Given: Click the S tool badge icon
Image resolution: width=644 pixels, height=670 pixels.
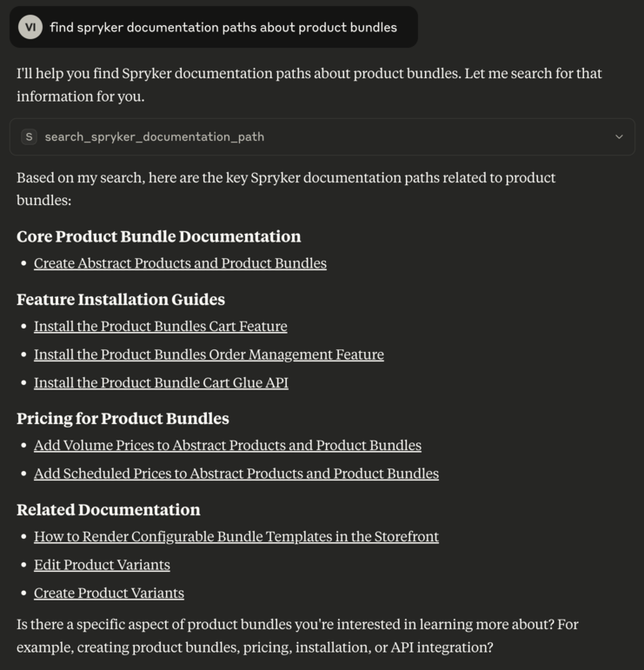Looking at the screenshot, I should 30,136.
